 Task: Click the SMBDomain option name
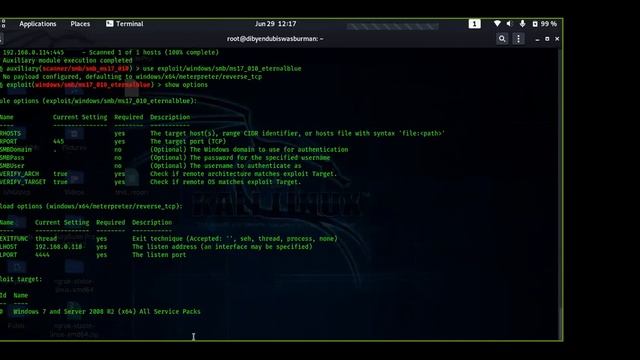click(16, 150)
